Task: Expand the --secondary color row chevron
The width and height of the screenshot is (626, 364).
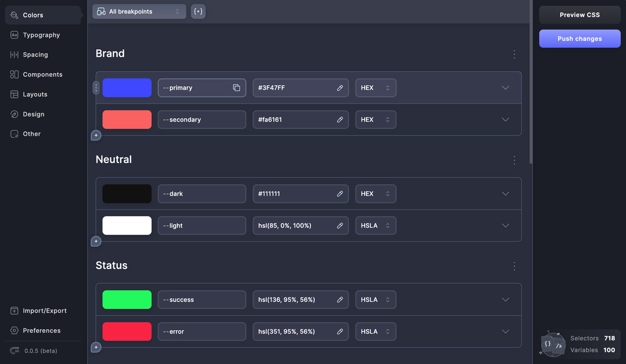Action: 505,119
